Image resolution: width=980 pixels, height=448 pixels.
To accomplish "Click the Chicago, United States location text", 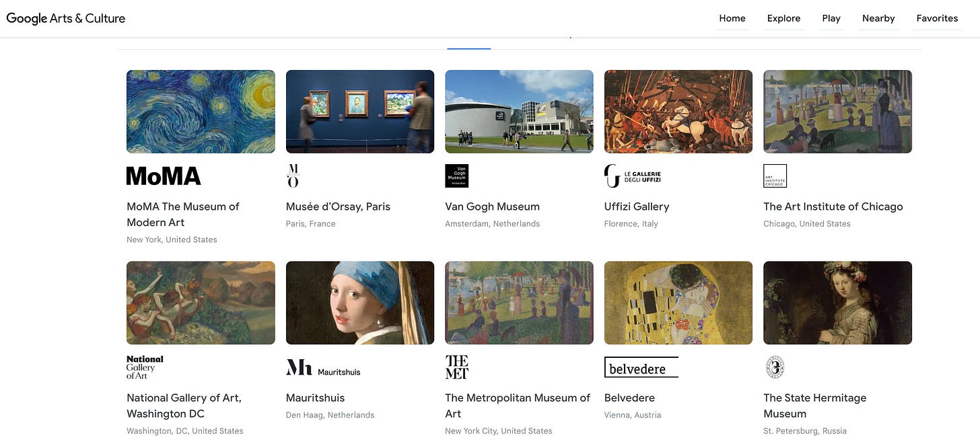I will [x=807, y=223].
